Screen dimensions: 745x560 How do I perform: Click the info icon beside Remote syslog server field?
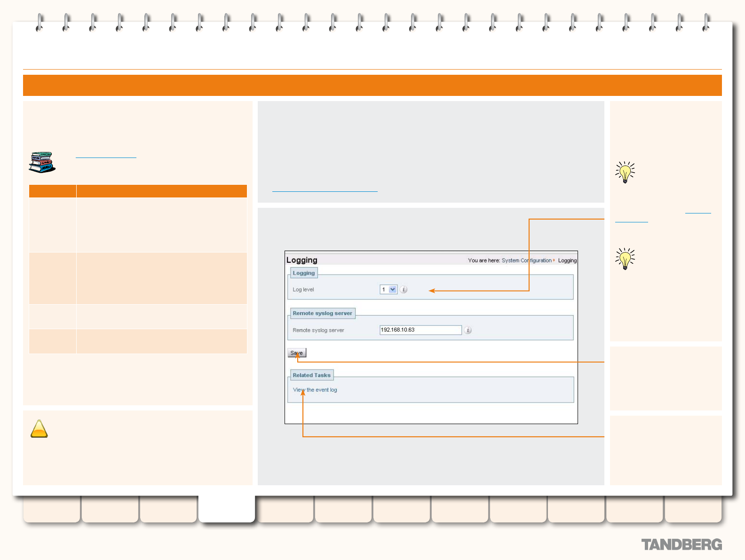click(x=468, y=330)
